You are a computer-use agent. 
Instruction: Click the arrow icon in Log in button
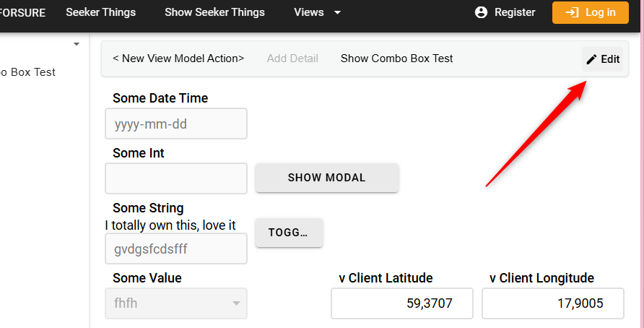pos(573,12)
